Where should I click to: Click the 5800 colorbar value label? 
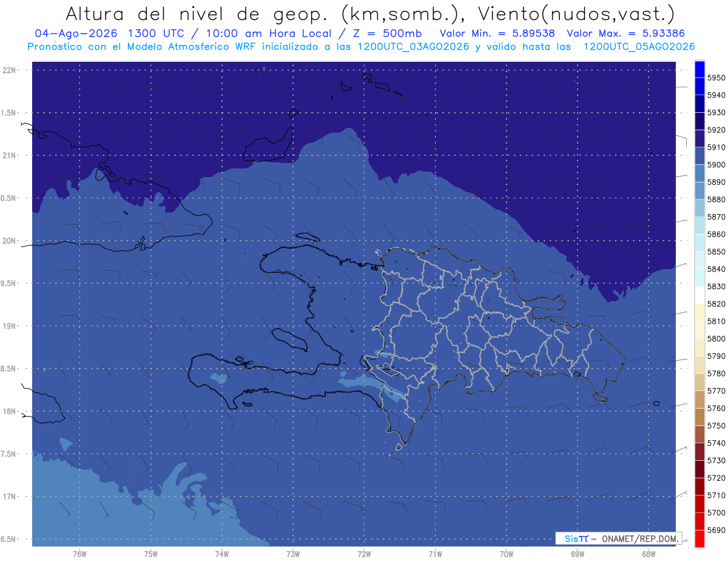pyautogui.click(x=716, y=338)
